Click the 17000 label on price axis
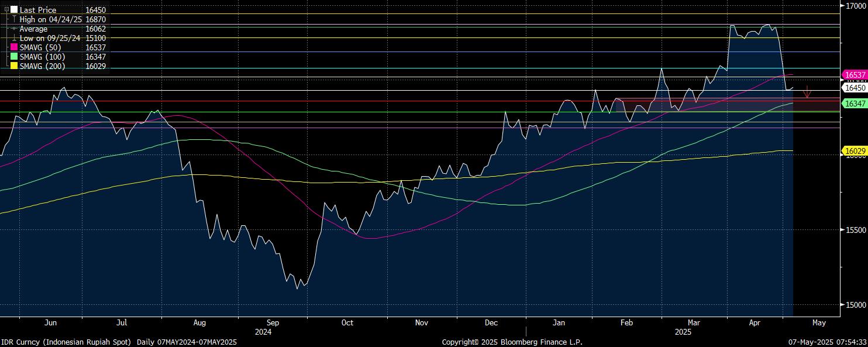868x347 pixels. (855, 6)
